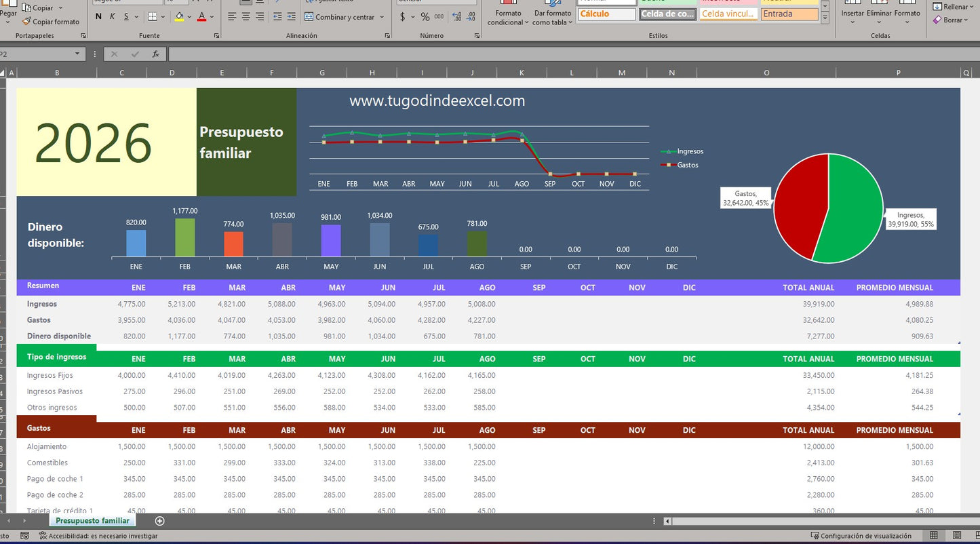The image size is (980, 544).
Task: Apply the Celda vinculada cell style
Action: (x=728, y=14)
